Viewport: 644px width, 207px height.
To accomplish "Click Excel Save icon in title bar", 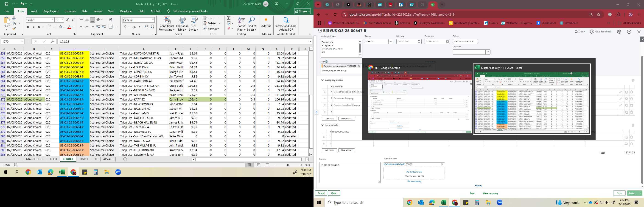I will [6, 4].
